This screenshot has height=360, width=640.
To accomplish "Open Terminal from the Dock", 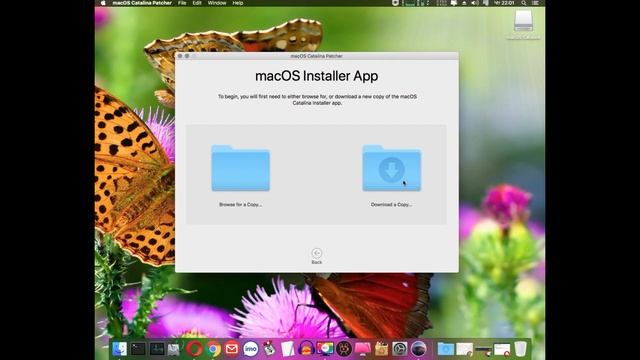I will (138, 349).
